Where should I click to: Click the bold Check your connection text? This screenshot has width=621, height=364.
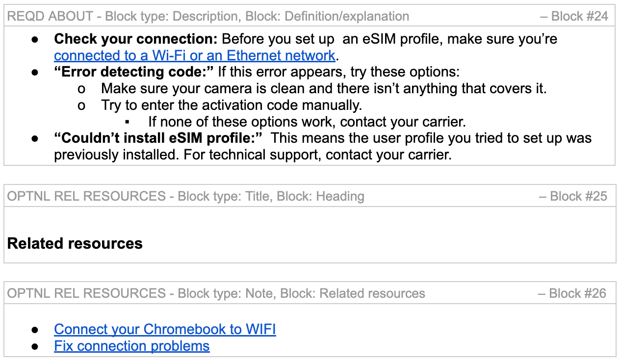[x=135, y=39]
